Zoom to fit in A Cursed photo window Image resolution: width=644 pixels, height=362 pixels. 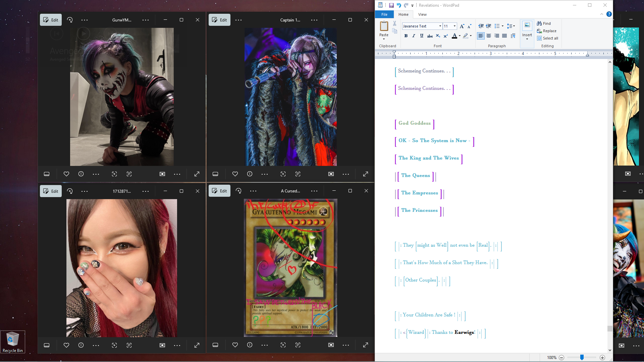coord(331,345)
